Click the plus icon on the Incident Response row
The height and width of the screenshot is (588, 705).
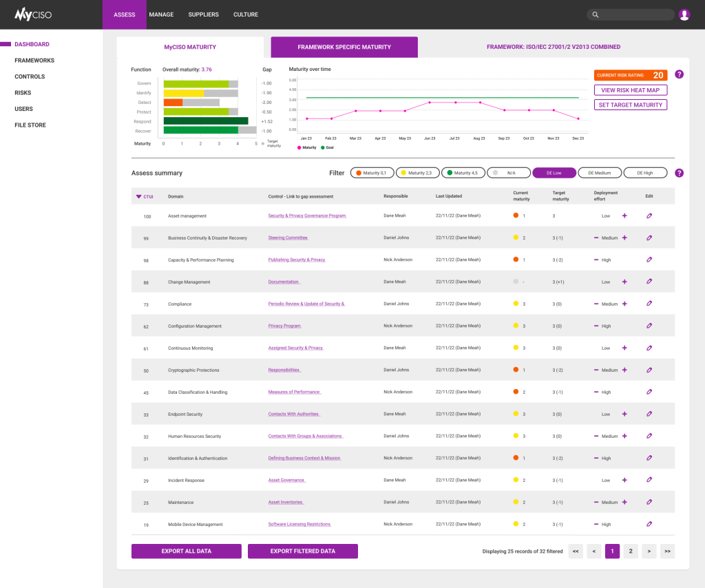(624, 480)
